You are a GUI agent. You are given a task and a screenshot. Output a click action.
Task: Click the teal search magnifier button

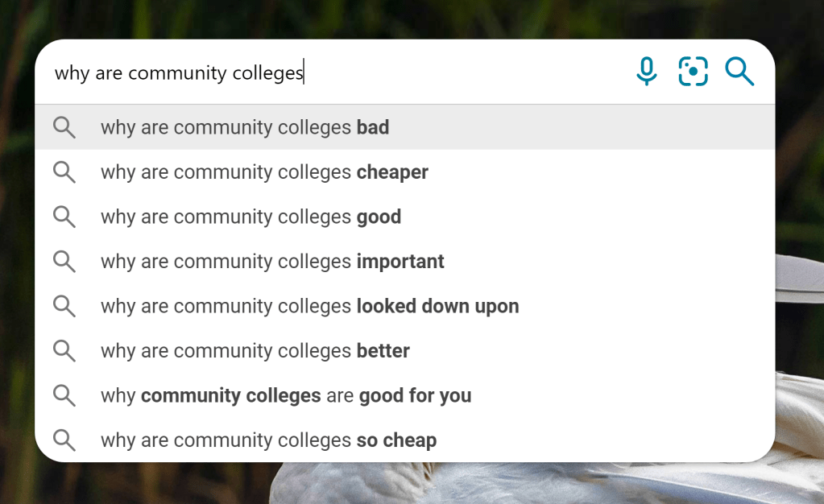(739, 72)
